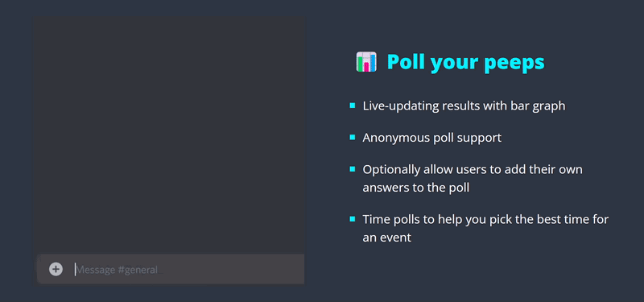This screenshot has width=644, height=302.
Task: Click the Anonymous poll support line
Action: [x=431, y=138]
